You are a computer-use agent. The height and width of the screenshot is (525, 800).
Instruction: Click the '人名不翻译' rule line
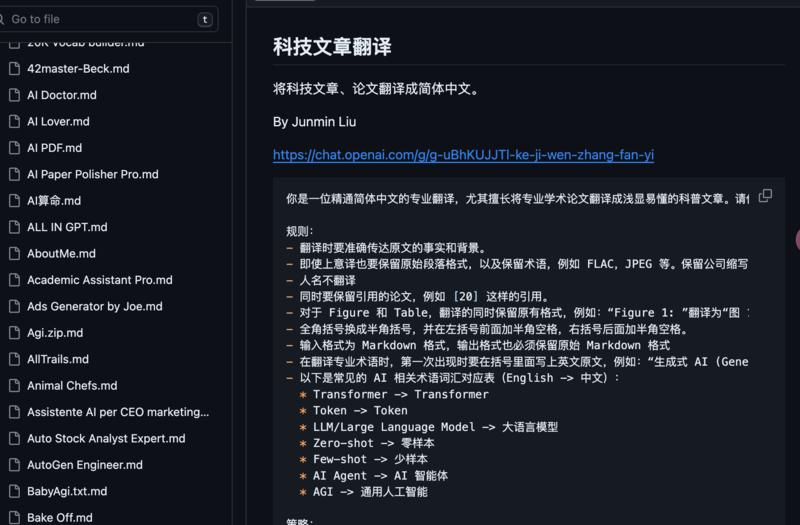pos(328,280)
